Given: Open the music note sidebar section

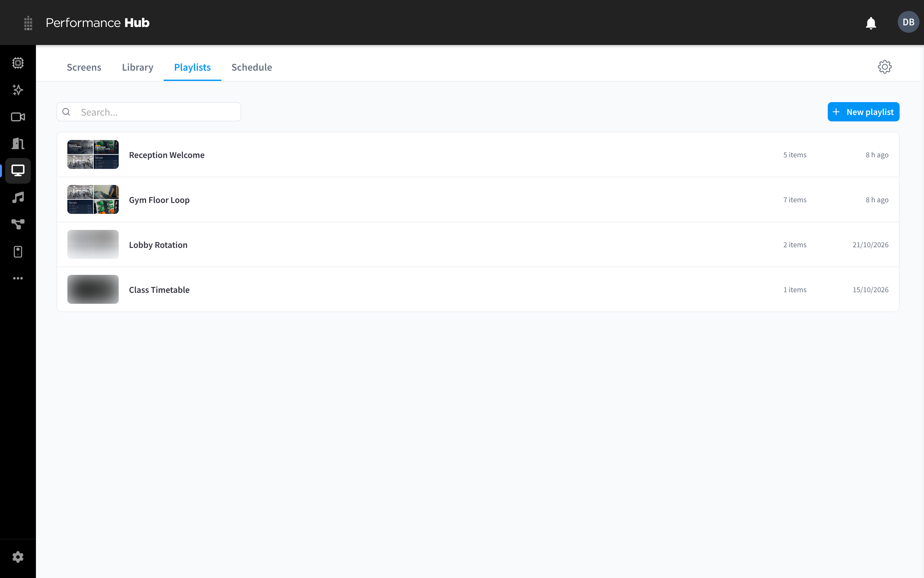Looking at the screenshot, I should 18,197.
